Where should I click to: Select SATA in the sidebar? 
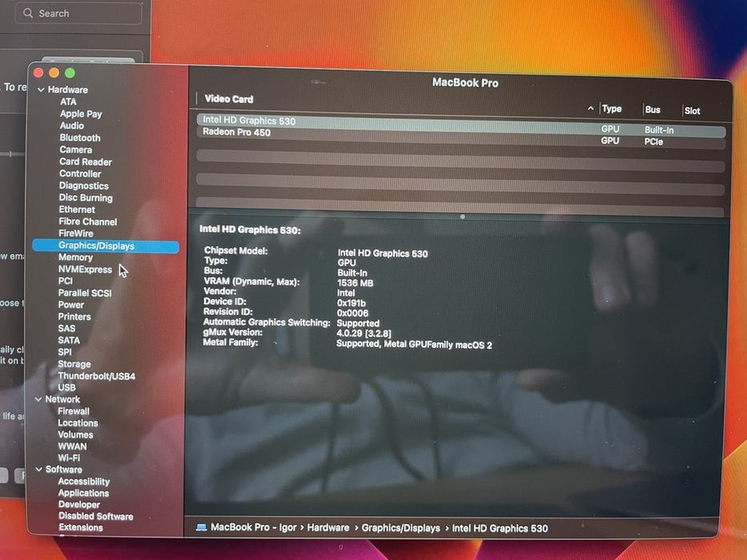(x=69, y=341)
